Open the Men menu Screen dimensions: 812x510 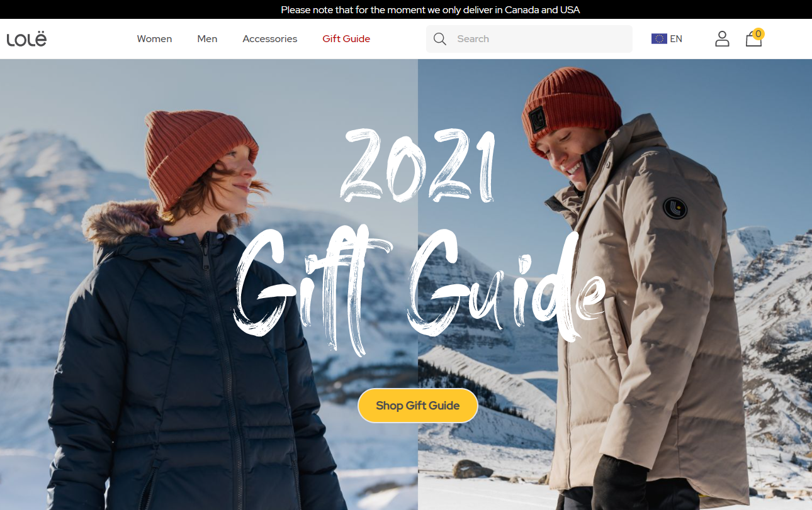pyautogui.click(x=207, y=39)
